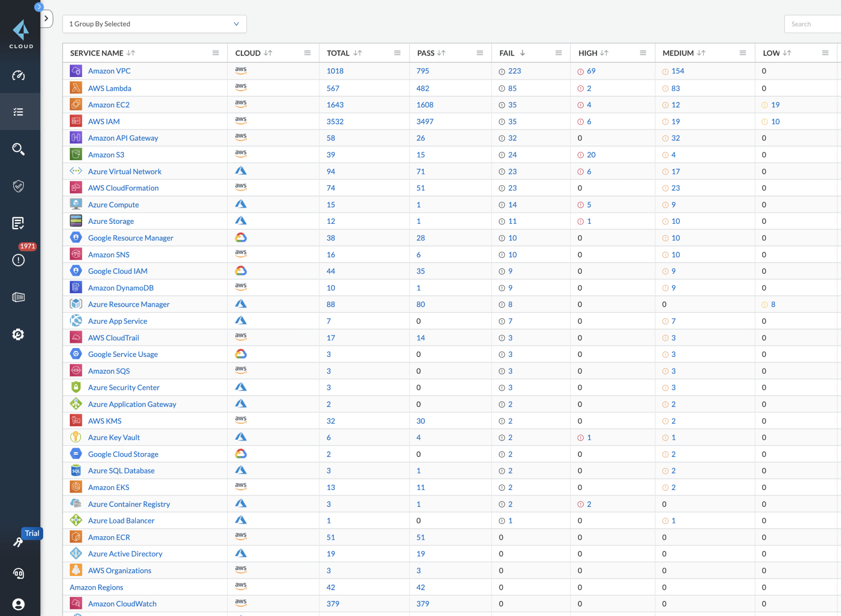Toggle sort order on the Fail column
This screenshot has width=841, height=616.
tap(522, 53)
